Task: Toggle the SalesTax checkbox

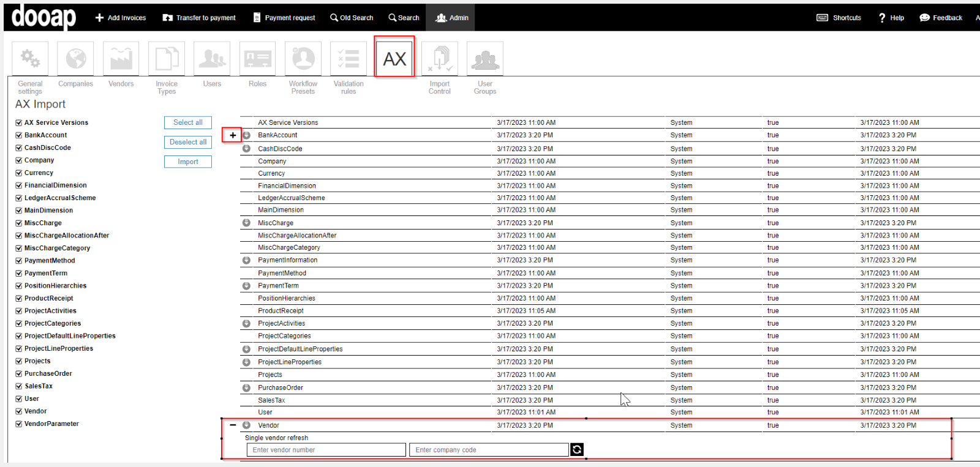Action: pyautogui.click(x=19, y=386)
